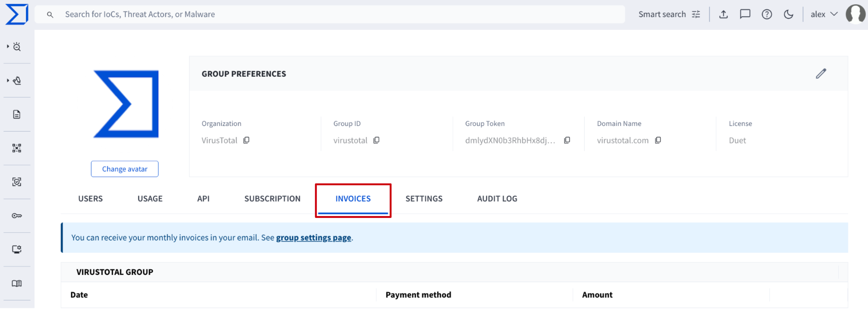The image size is (868, 310).
Task: Click the VirusTotal organization name text
Action: (x=219, y=140)
